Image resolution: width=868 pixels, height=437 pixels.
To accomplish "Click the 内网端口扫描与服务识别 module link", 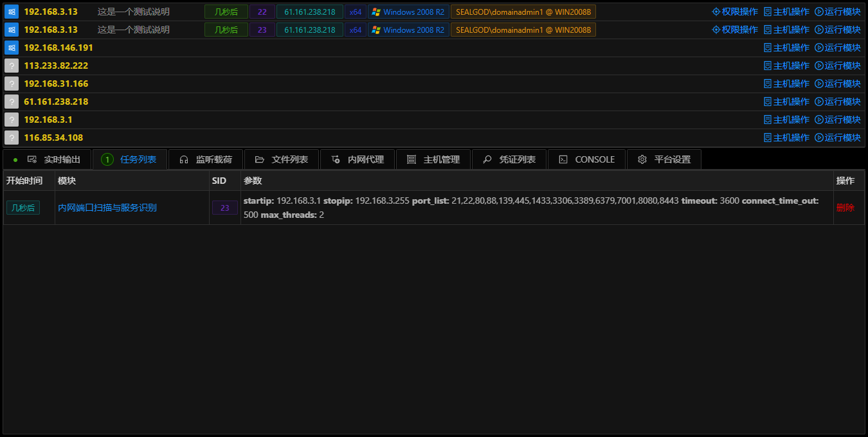I will 107,208.
